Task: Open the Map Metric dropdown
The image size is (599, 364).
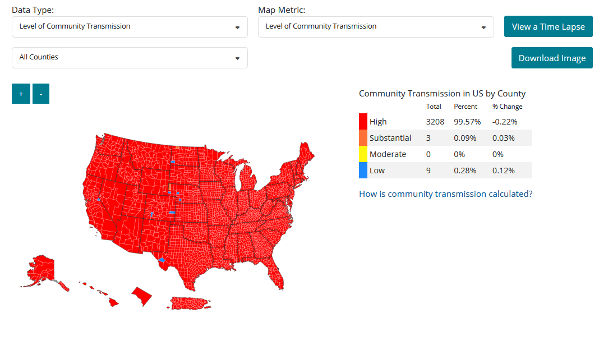Action: (376, 27)
